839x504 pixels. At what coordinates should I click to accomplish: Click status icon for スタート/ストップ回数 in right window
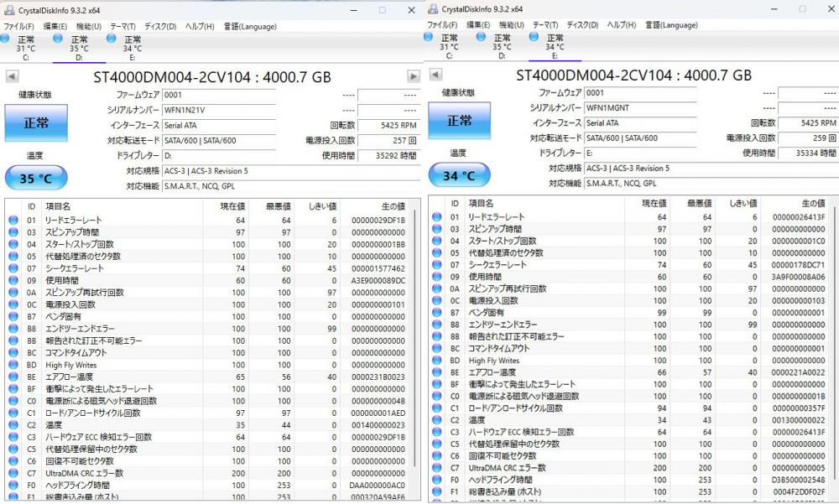[x=436, y=241]
